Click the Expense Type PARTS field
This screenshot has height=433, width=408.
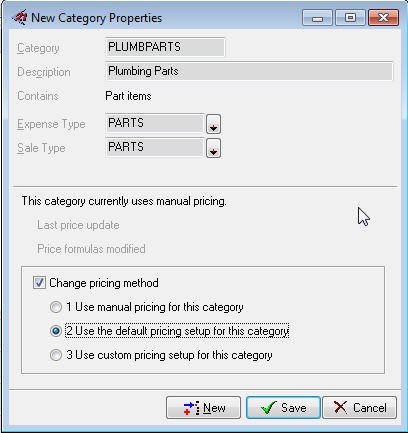(155, 123)
